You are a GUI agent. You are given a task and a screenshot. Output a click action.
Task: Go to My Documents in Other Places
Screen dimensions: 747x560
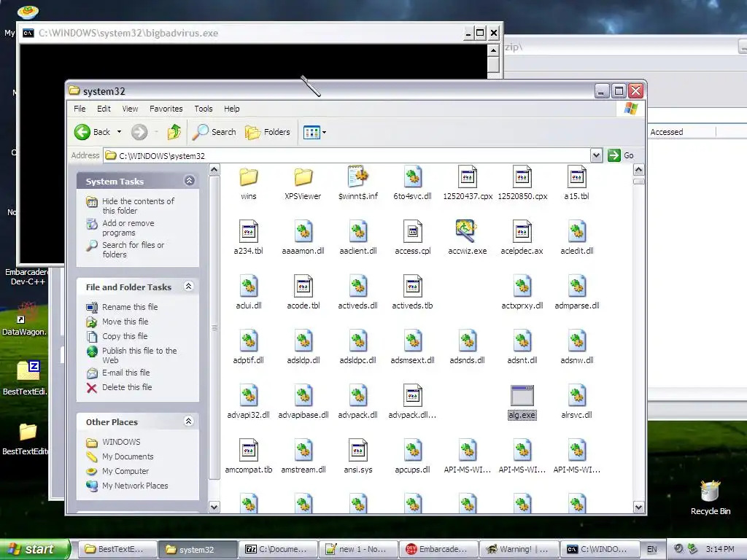pos(128,456)
